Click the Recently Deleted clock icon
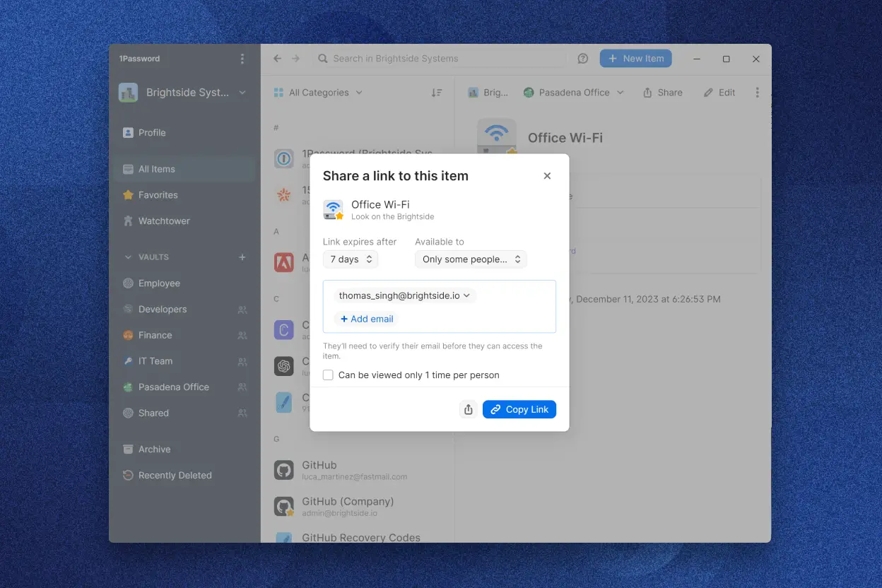 (128, 476)
